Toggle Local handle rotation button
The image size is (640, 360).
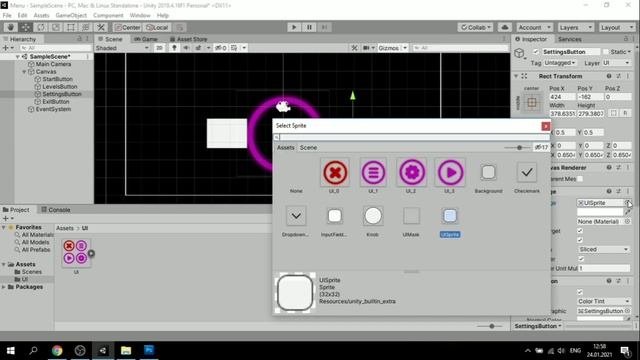point(157,27)
